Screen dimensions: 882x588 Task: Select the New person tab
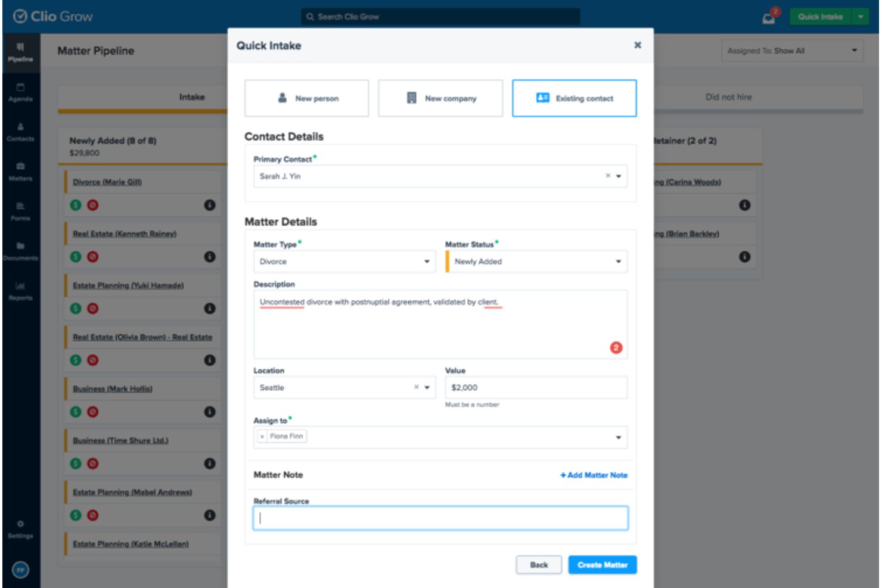coord(307,98)
